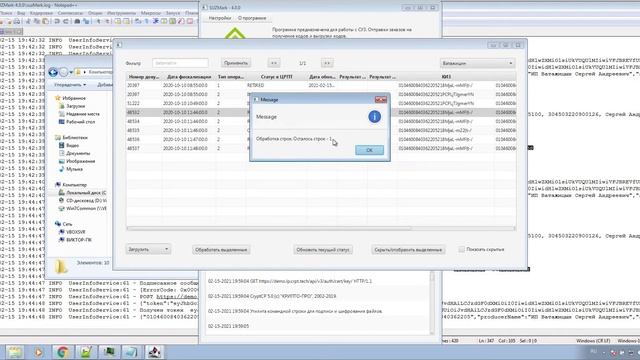Sort by Статус в ЦРПТ column header
640x360 pixels.
pyautogui.click(x=276, y=77)
